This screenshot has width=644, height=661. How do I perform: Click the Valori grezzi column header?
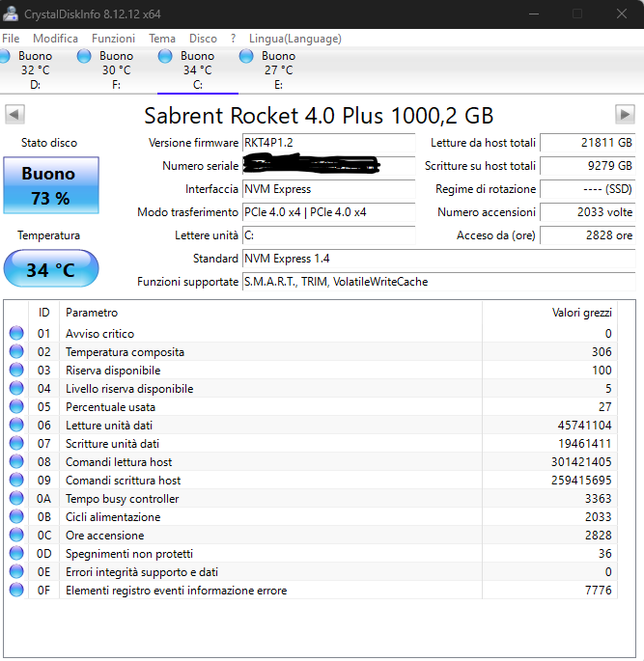[x=550, y=313]
